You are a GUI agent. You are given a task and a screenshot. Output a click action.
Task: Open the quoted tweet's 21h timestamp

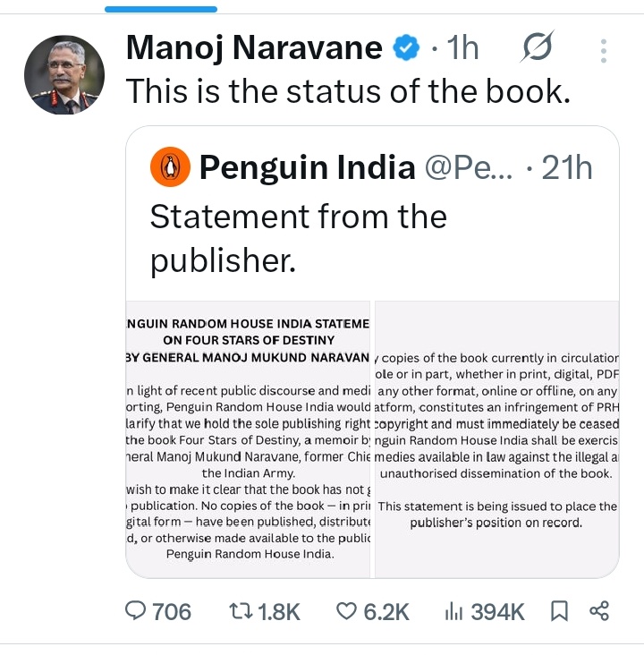coord(567,167)
